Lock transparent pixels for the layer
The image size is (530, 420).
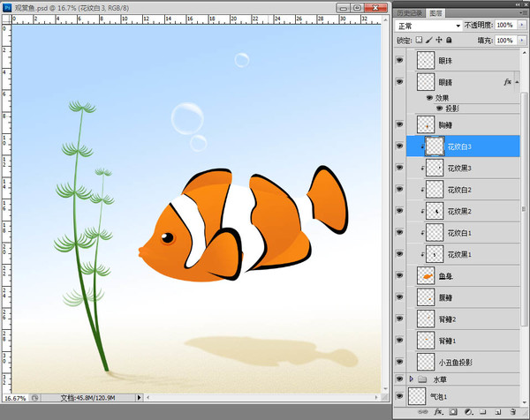(419, 40)
